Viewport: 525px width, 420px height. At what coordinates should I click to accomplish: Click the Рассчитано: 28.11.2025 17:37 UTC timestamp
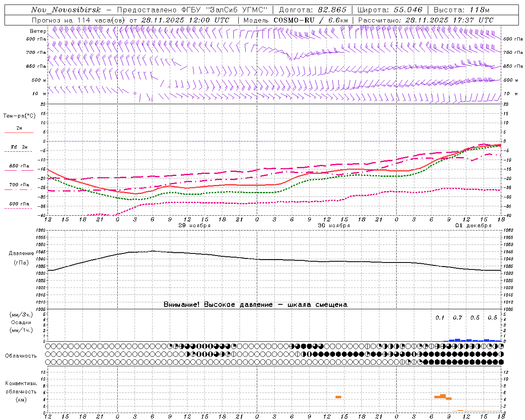click(x=426, y=20)
